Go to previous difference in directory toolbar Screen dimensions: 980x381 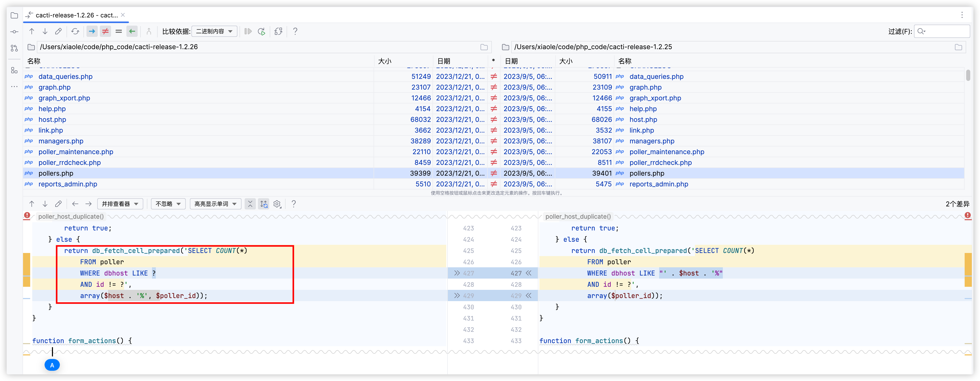coord(31,31)
